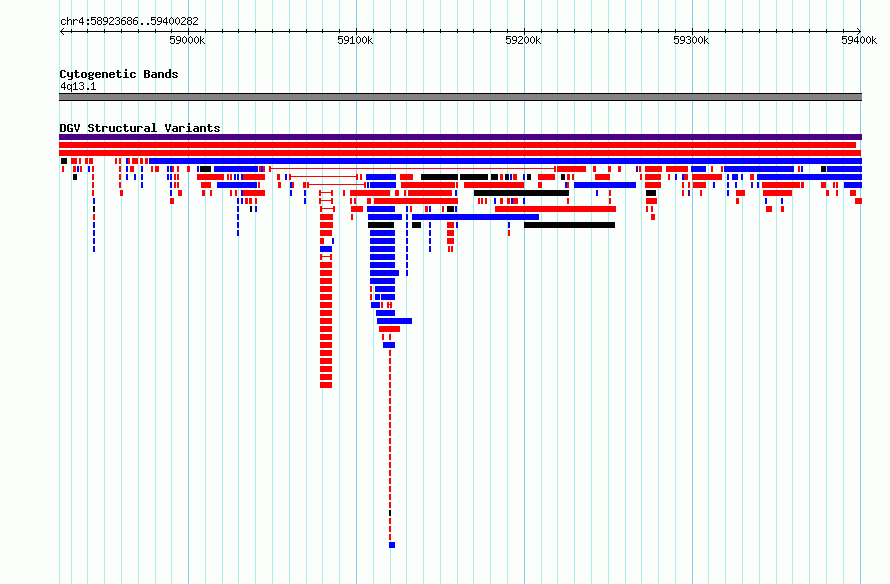This screenshot has width=890, height=584.
Task: Open the Cytogenetic Bands track title
Action: [x=119, y=74]
